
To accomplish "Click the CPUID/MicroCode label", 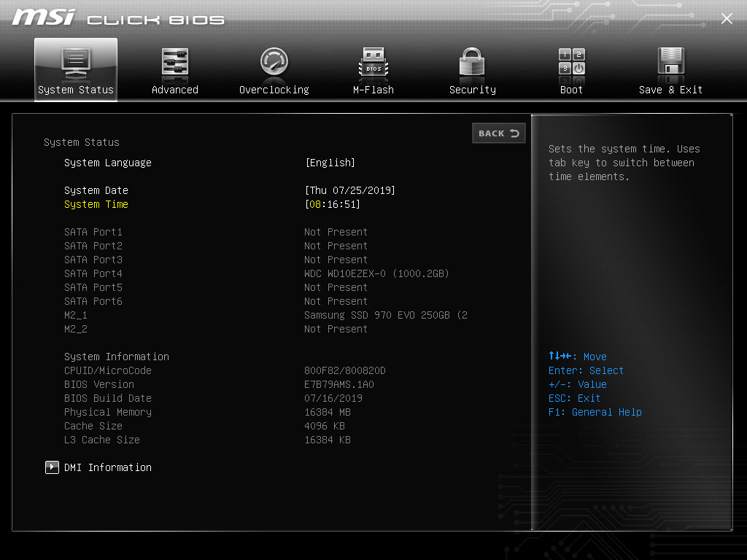I will pos(108,370).
